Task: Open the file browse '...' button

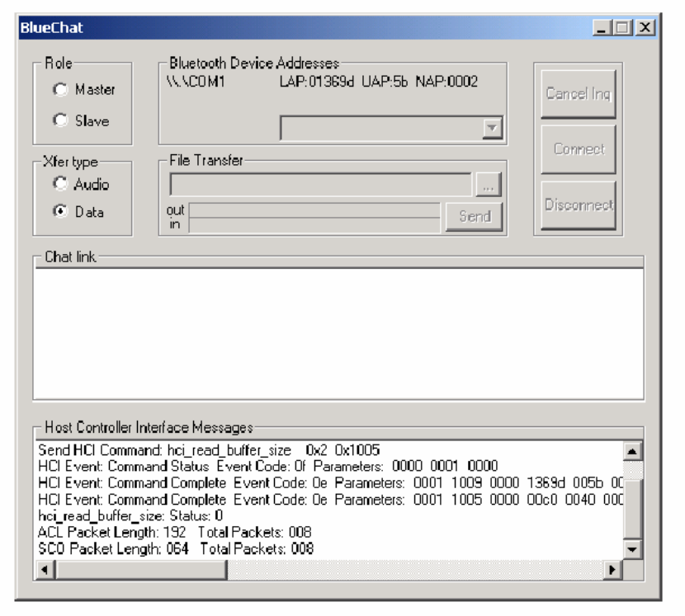Action: pos(488,185)
